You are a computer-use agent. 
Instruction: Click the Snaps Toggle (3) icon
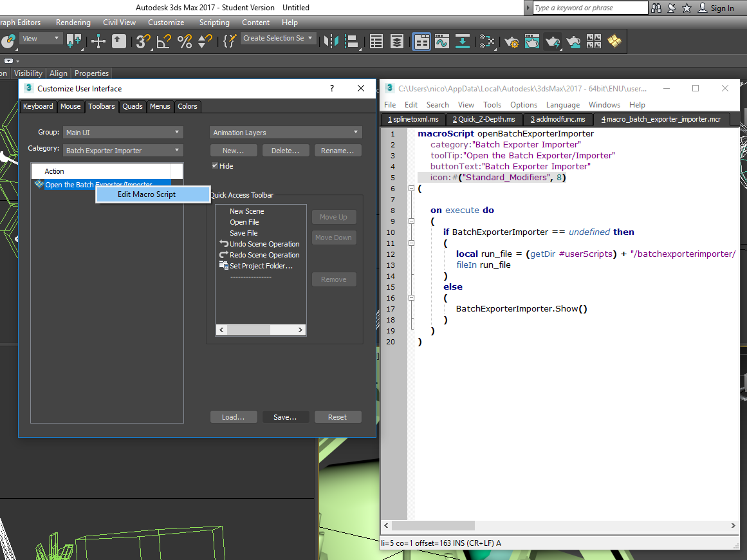pos(142,41)
